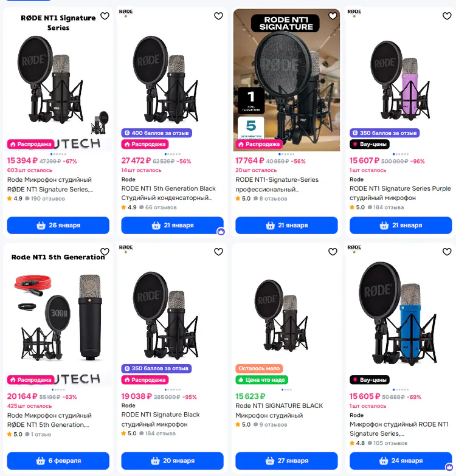Click heart icon on Rode NT1 SIGNATURE BLACK card
This screenshot has height=476, width=456.
333,252
